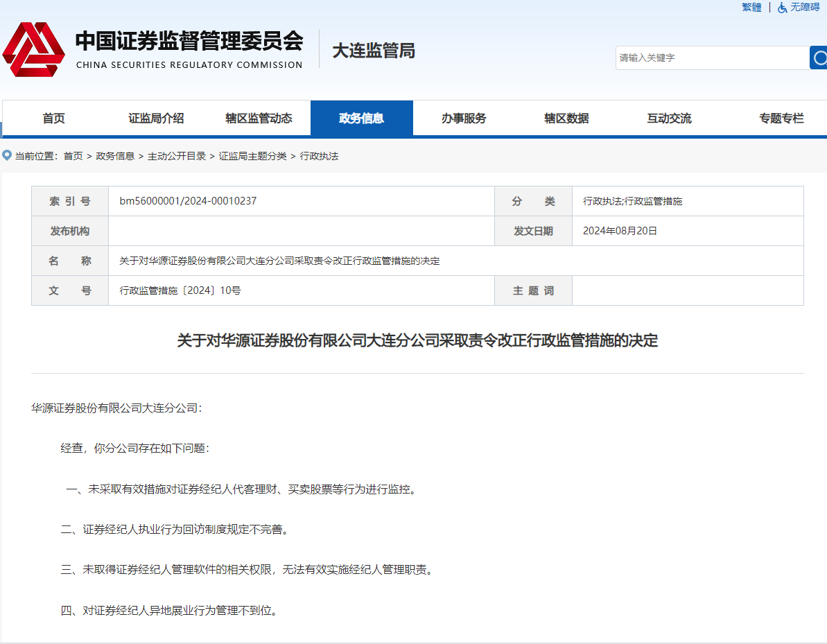Screen dimensions: 827x644
Task: Select 辖区监管动态 in the navigation bar
Action: coord(259,118)
